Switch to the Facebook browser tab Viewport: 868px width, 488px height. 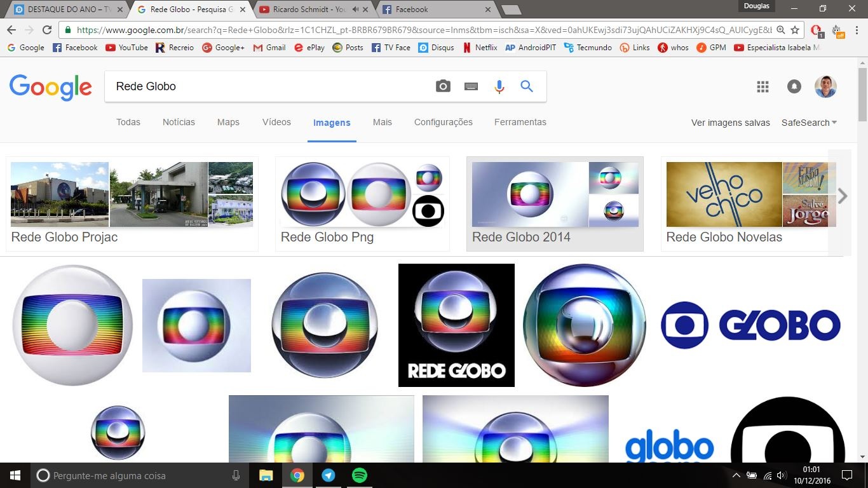pyautogui.click(x=436, y=10)
